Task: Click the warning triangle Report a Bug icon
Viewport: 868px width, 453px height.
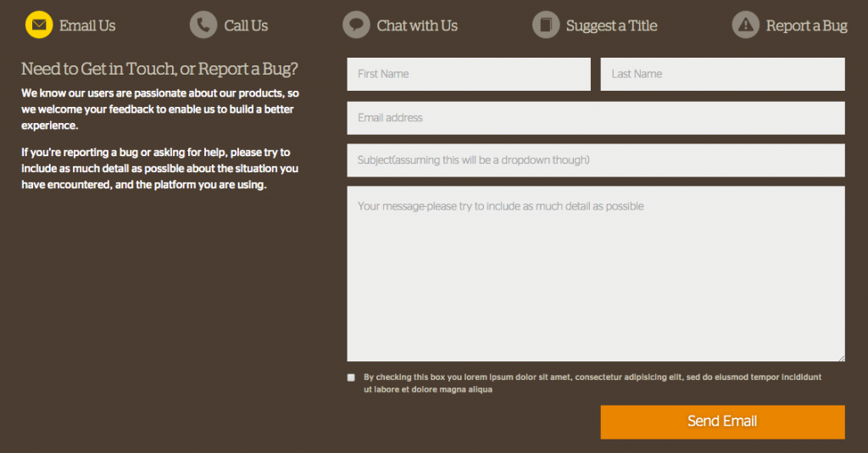Action: 746,25
